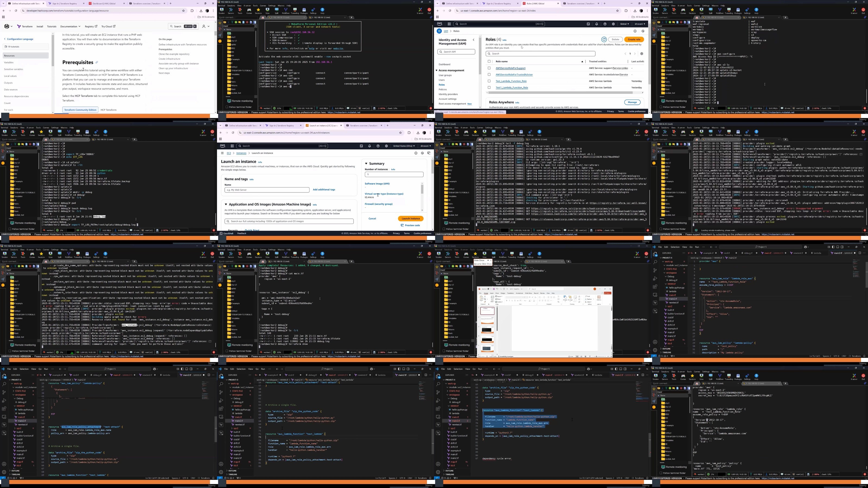Open Macros menu in welcome-banner MobaXterm
The image size is (868, 488).
click(x=281, y=6)
